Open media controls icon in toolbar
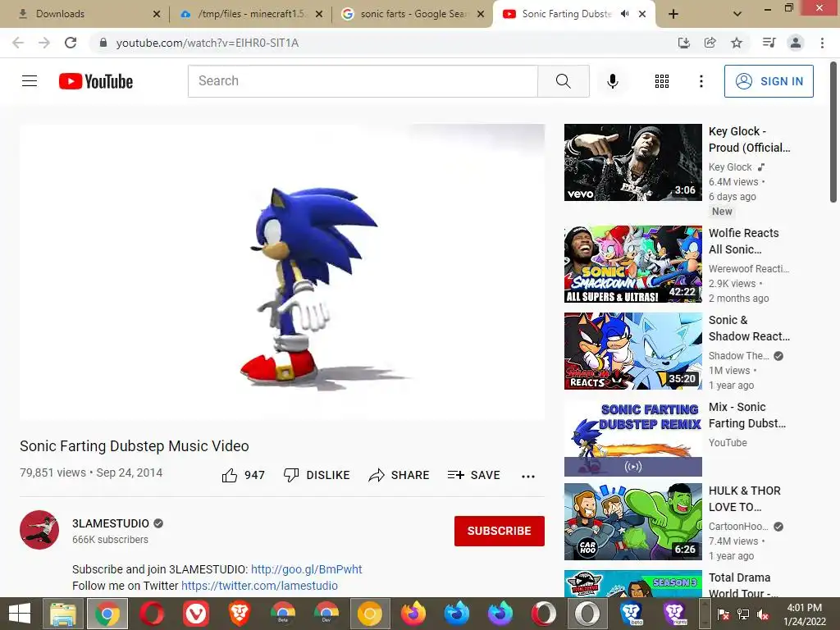 (x=769, y=43)
